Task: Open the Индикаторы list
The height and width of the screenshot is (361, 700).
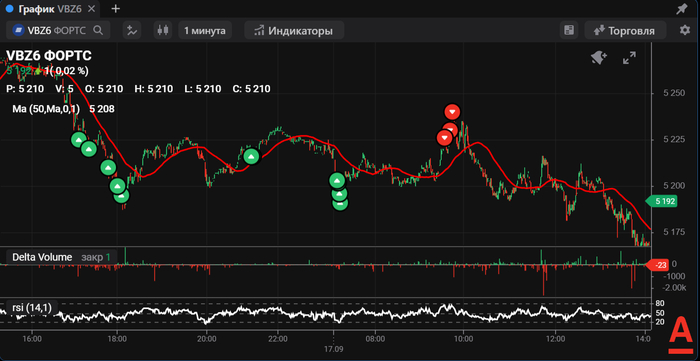Action: 294,30
